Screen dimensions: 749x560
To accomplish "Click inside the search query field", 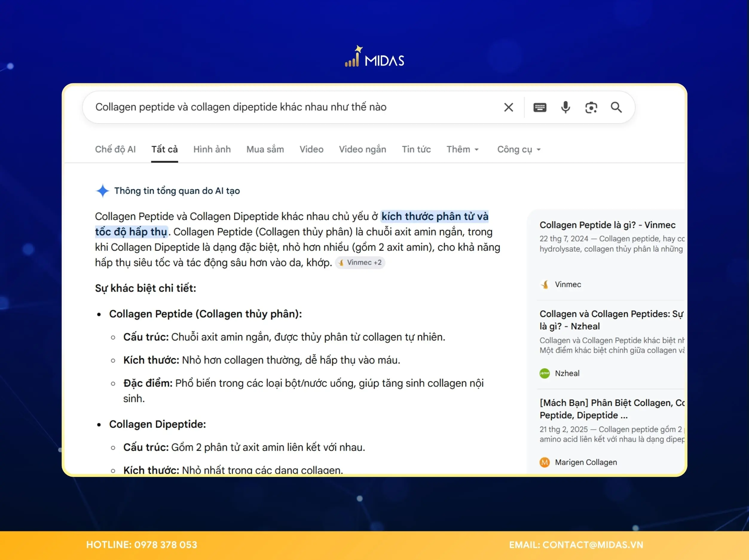I will [291, 107].
